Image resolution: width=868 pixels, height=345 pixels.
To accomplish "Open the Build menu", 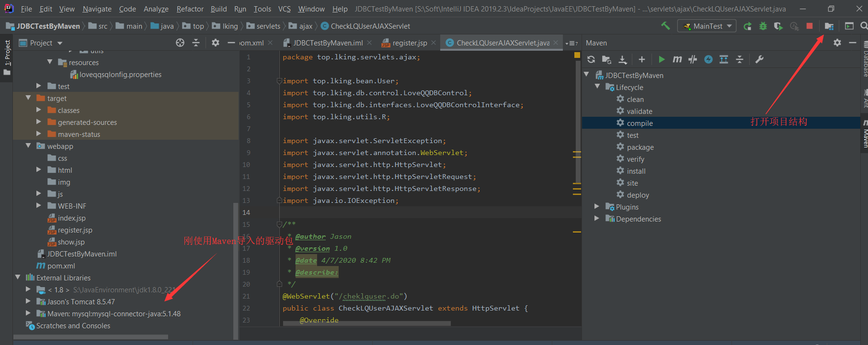I will (x=219, y=9).
